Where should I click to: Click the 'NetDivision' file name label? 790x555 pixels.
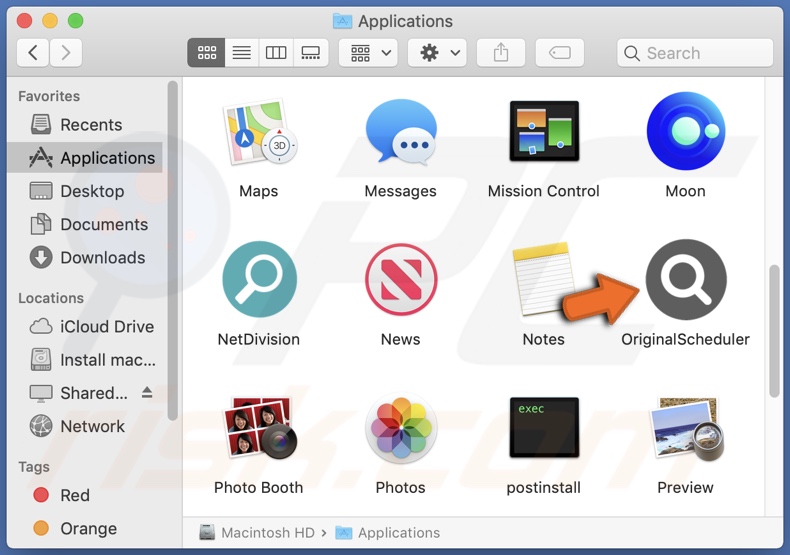point(258,339)
